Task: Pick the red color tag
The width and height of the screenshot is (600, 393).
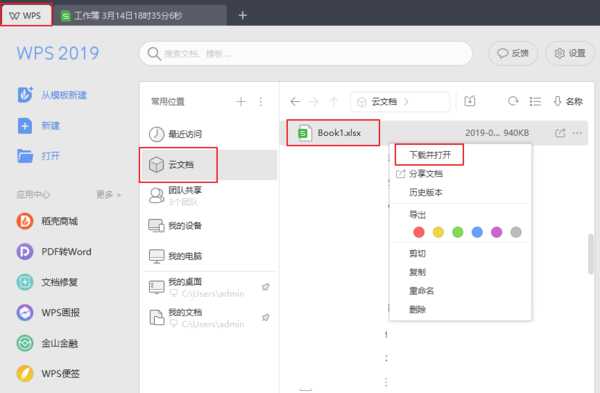Action: (x=419, y=232)
